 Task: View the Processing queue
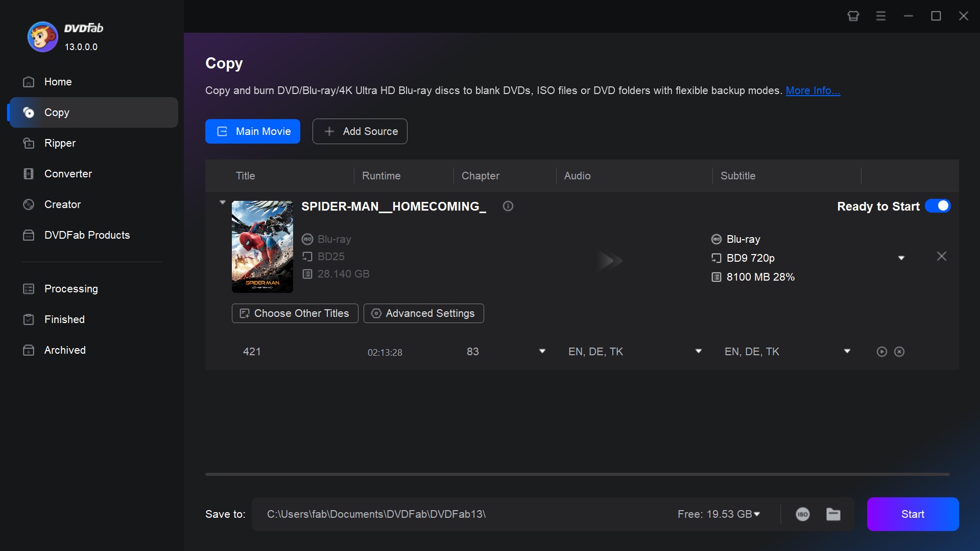click(x=71, y=289)
